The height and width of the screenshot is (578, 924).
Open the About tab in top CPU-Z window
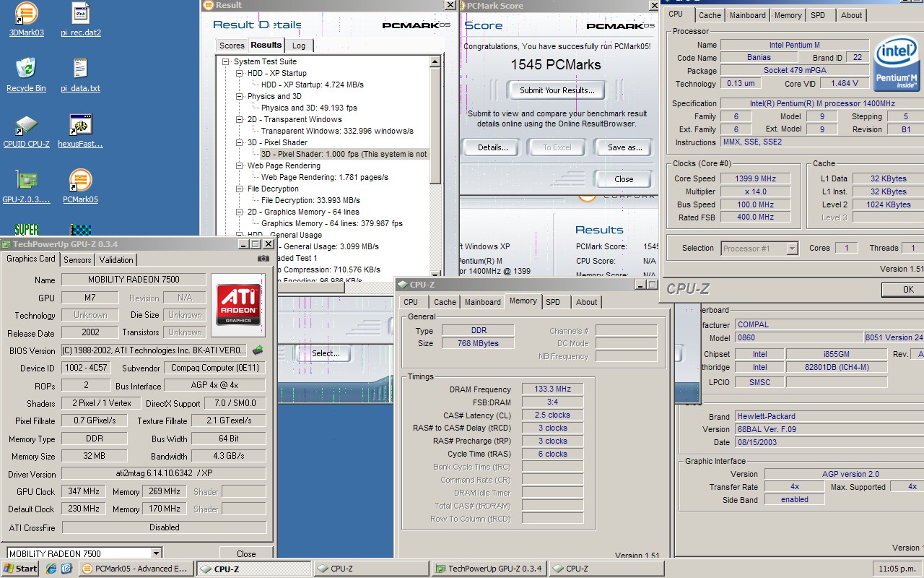coord(851,15)
